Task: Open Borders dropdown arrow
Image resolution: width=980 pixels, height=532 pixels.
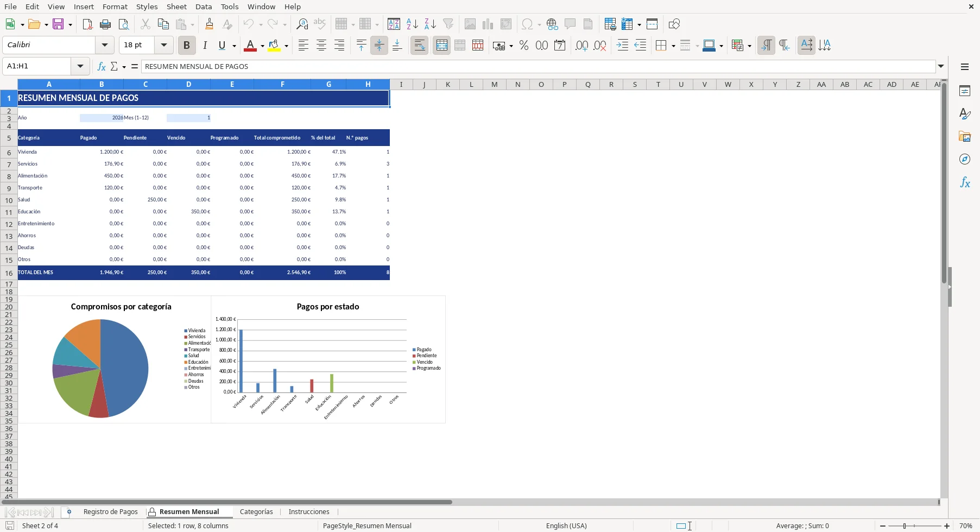Action: [673, 46]
